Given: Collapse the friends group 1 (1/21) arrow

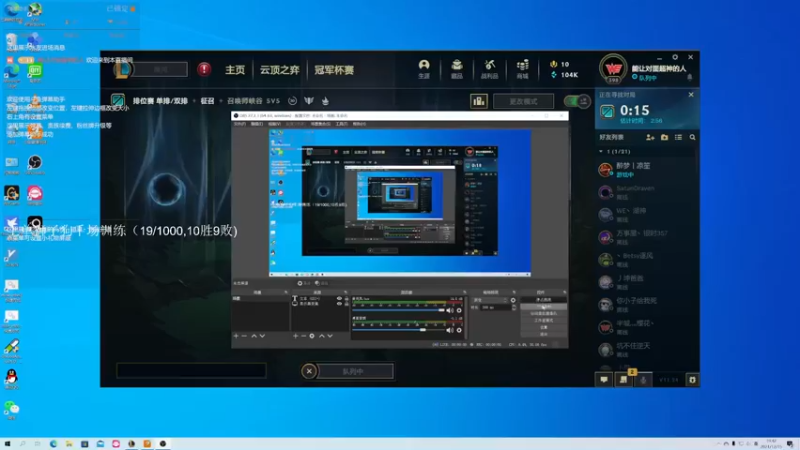Looking at the screenshot, I should (x=601, y=152).
